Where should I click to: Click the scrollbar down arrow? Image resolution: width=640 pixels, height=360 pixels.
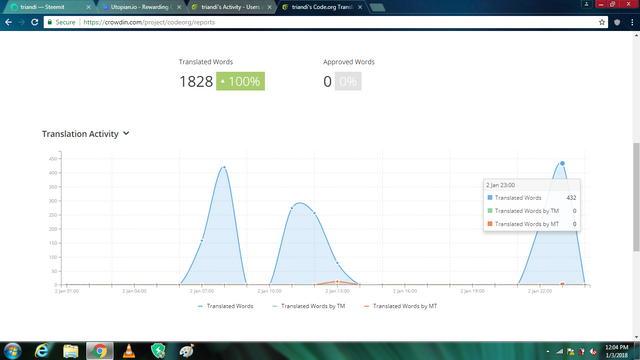tap(636, 337)
